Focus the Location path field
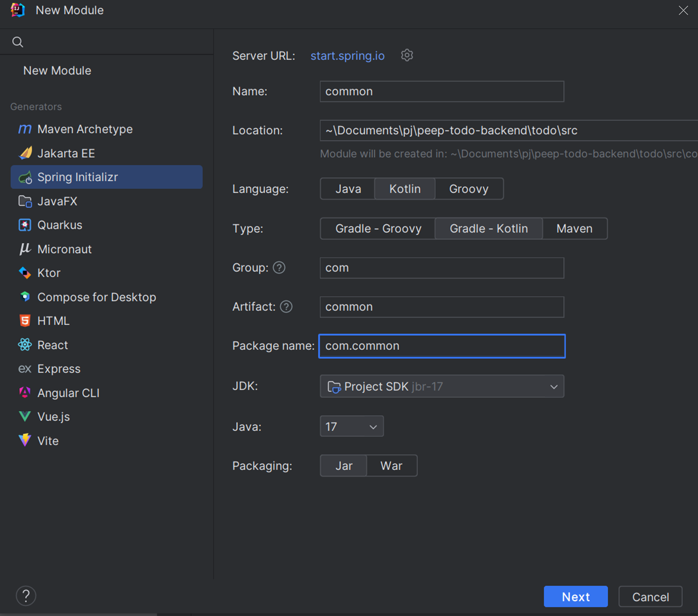The image size is (698, 616). (x=509, y=130)
